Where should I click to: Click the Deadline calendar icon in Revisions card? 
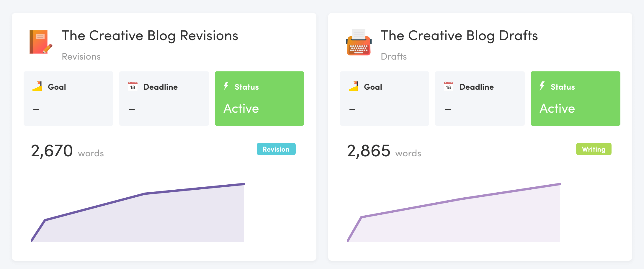[x=133, y=86]
